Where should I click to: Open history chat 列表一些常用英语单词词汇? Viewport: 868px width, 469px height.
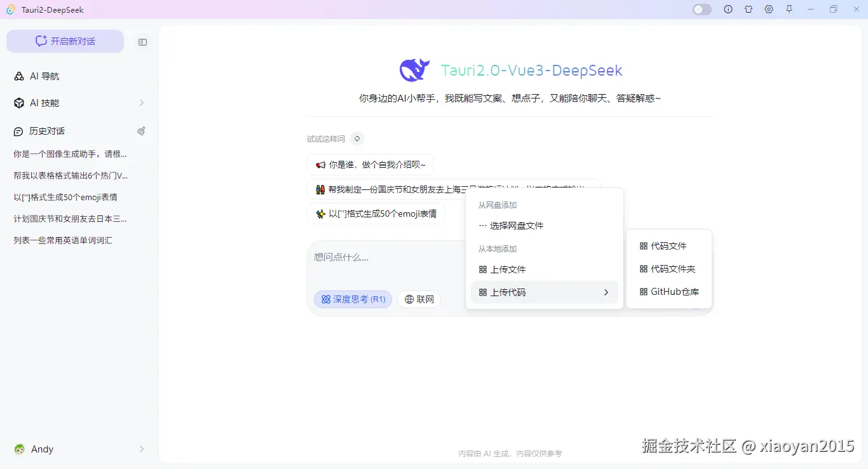[63, 240]
